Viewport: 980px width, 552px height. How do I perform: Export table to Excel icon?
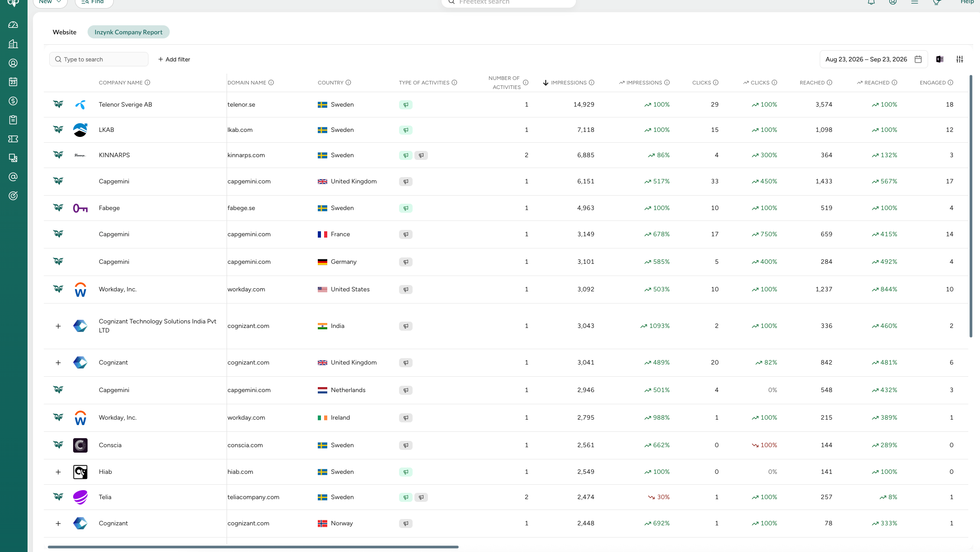point(940,59)
